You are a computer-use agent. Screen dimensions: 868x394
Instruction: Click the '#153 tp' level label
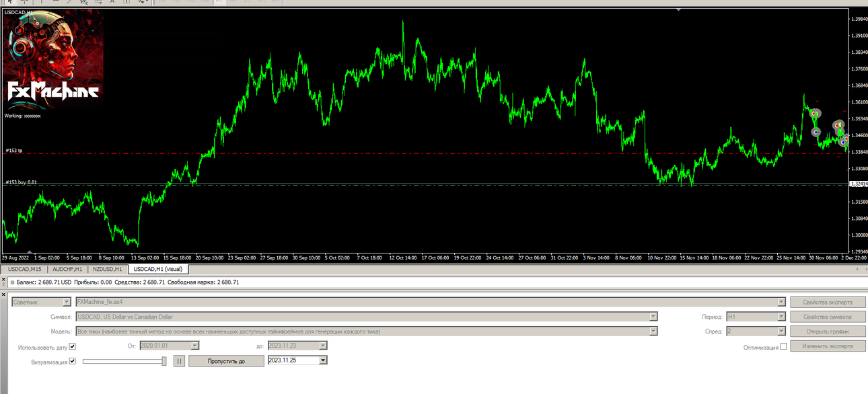click(x=14, y=151)
